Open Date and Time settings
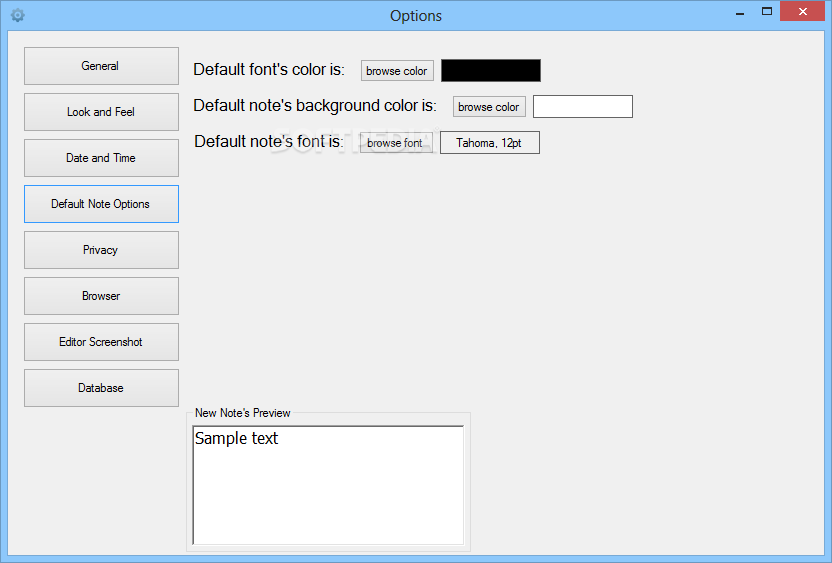This screenshot has width=832, height=563. coord(101,158)
